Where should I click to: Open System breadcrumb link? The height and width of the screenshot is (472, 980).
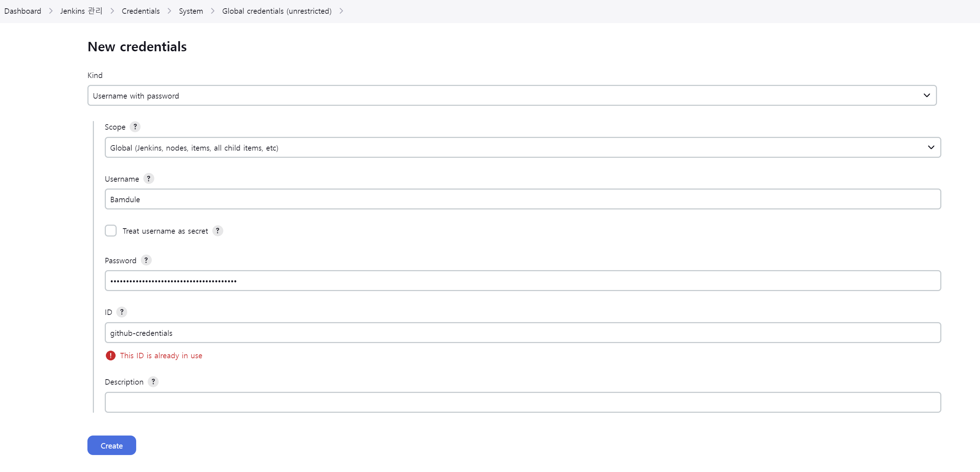pos(191,11)
